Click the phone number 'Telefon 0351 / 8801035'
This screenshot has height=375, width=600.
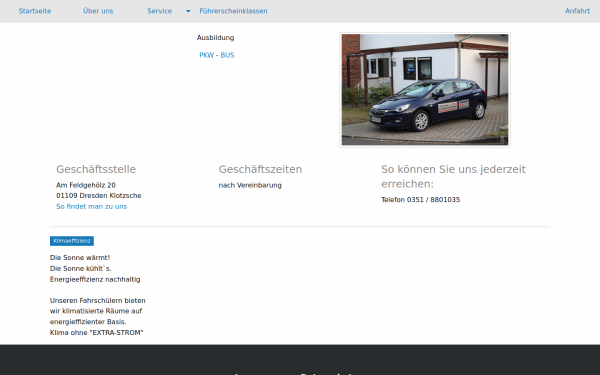pyautogui.click(x=421, y=200)
